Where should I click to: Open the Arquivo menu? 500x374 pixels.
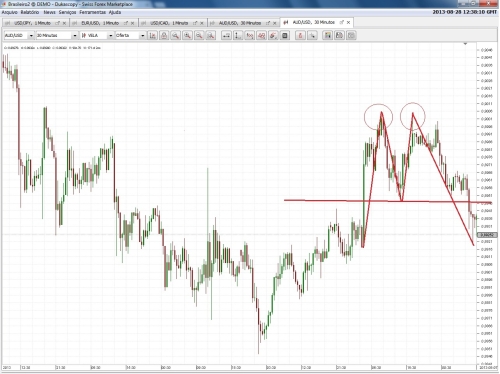(9, 12)
